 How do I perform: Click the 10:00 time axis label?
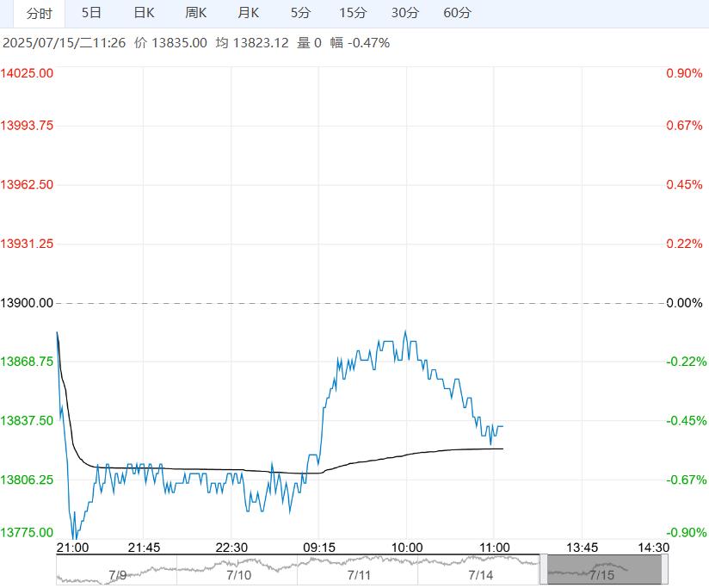click(406, 548)
